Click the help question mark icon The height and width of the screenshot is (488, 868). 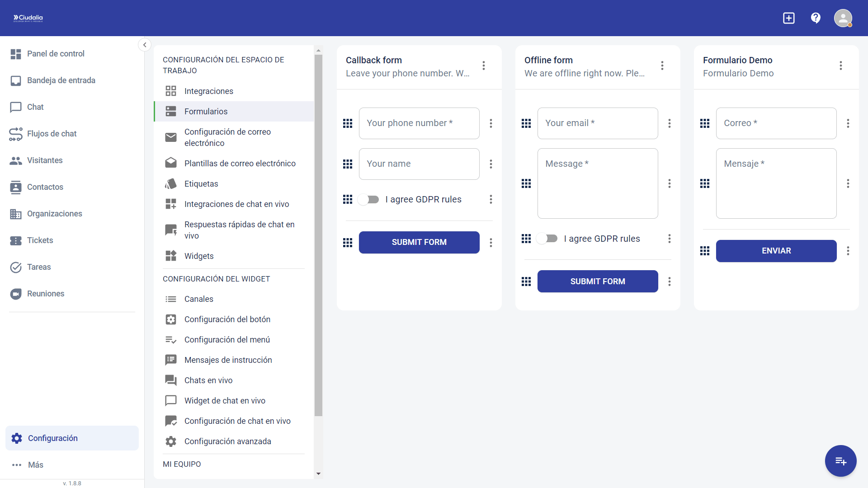tap(816, 18)
